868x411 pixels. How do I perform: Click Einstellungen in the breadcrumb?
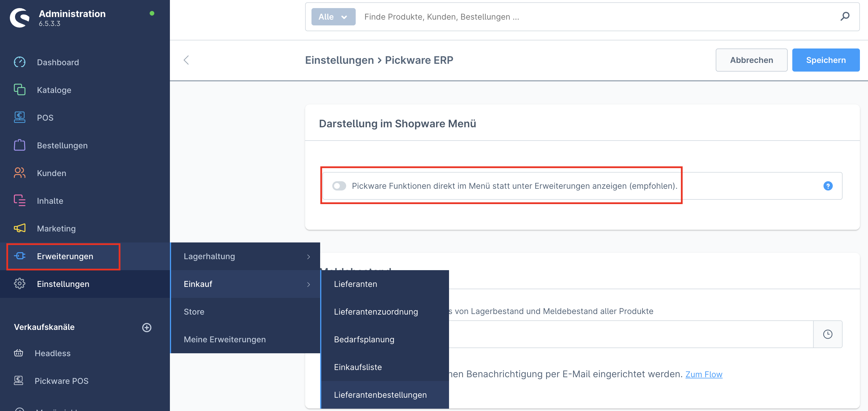tap(339, 60)
